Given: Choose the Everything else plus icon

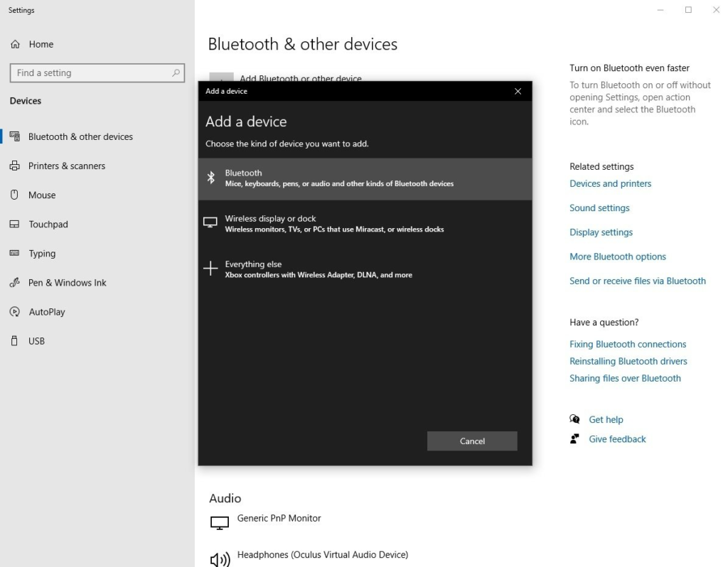Looking at the screenshot, I should click(211, 269).
